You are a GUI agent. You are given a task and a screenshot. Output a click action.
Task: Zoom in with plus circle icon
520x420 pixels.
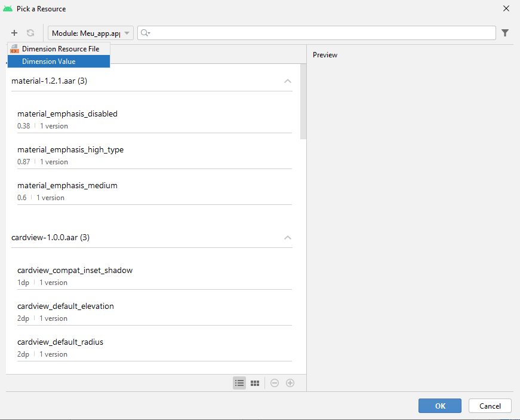[x=290, y=383]
